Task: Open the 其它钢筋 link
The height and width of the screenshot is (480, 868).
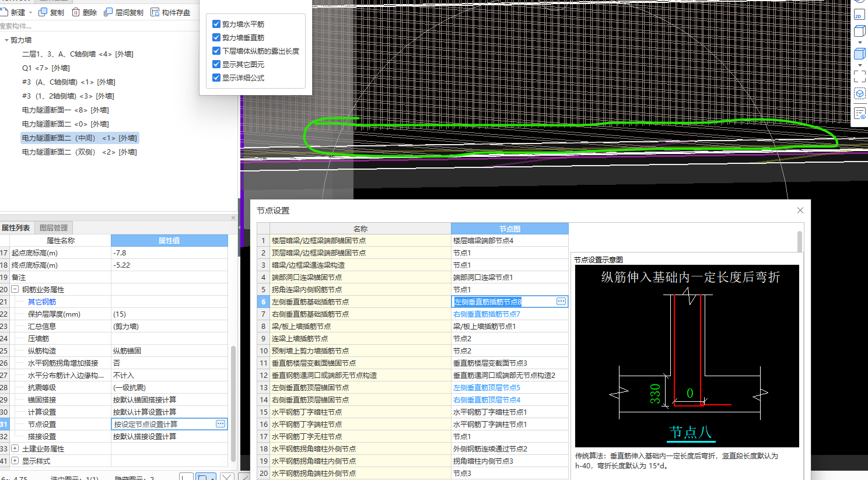Action: coord(42,302)
